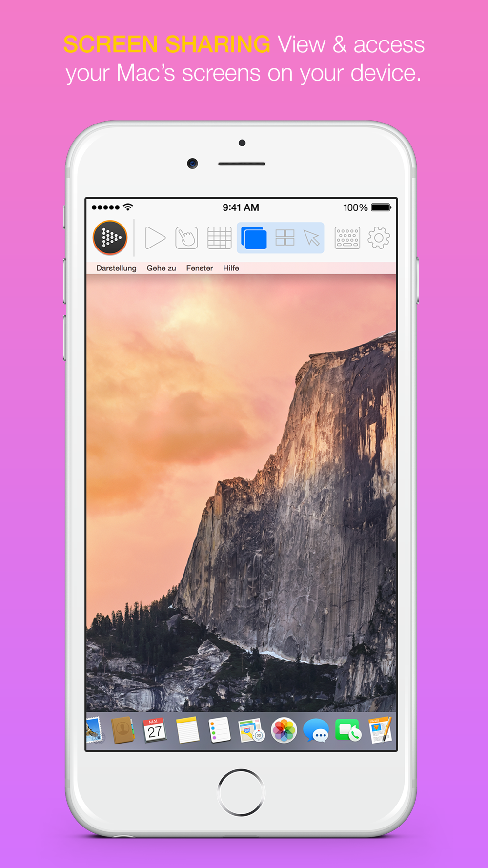Show the keyboard from the toolbar
The image size is (488, 868).
click(347, 238)
